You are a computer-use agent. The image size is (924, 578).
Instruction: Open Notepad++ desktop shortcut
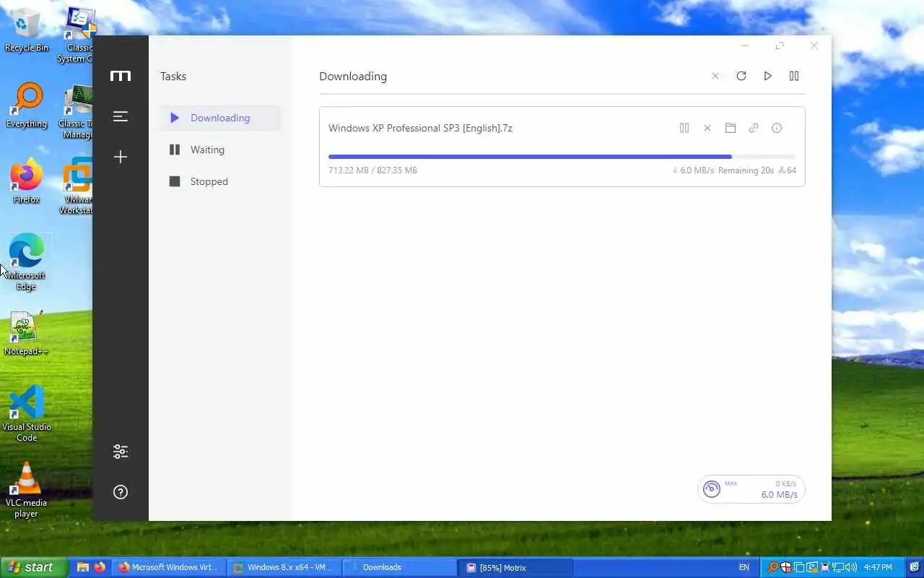(x=27, y=334)
